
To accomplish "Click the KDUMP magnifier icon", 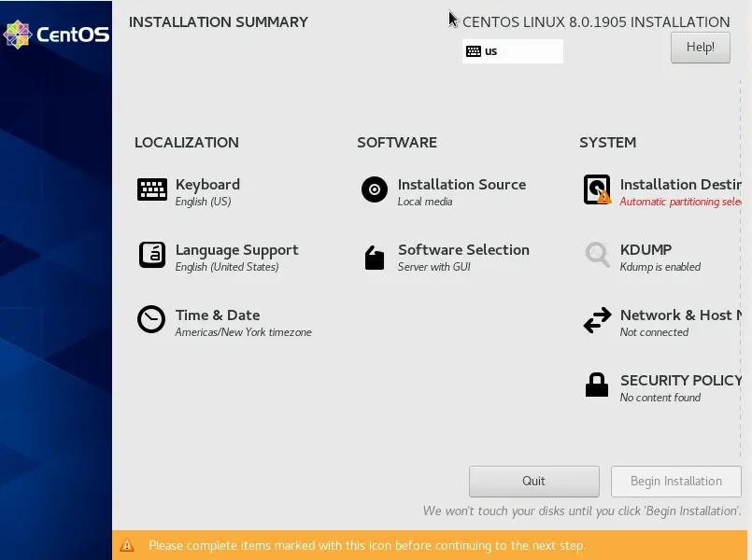I will point(597,255).
